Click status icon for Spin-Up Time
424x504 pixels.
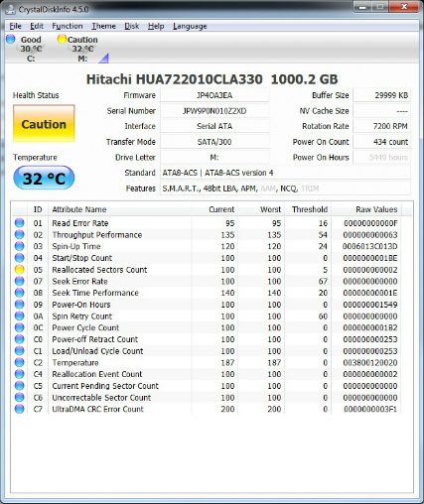(x=20, y=246)
